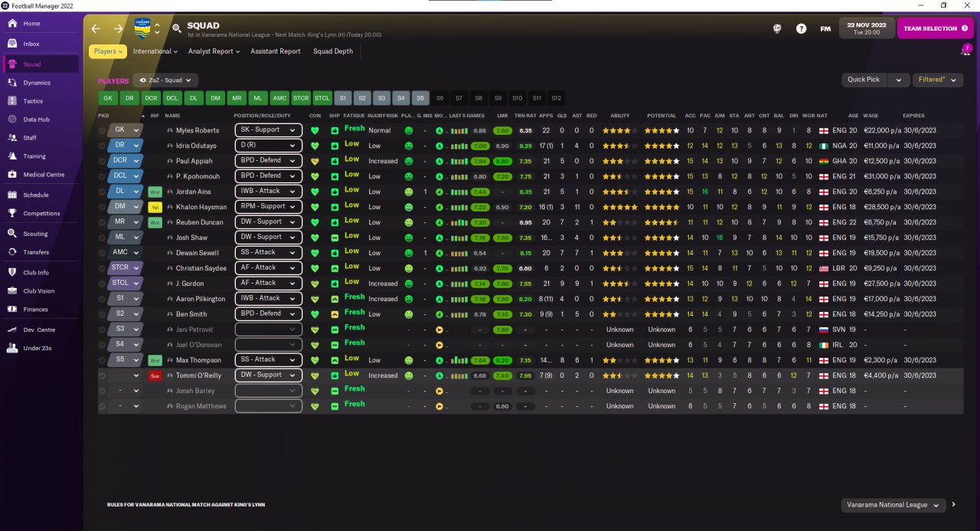The width and height of the screenshot is (980, 531).
Task: Select the S1 substitute slot tab
Action: point(343,98)
